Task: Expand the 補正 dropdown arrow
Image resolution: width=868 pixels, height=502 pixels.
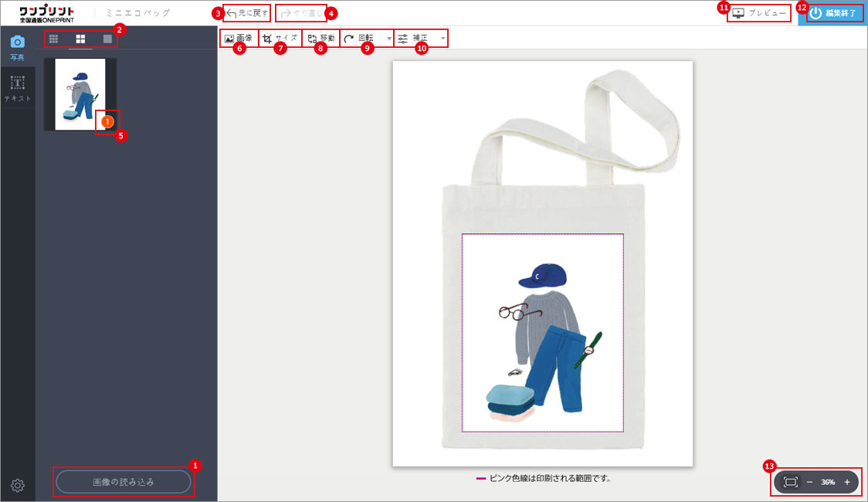Action: tap(442, 38)
